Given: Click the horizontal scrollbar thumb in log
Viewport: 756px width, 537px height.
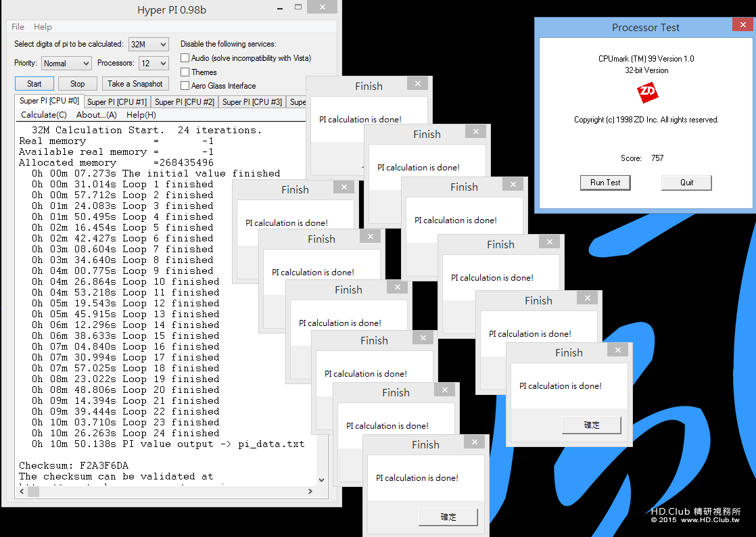Looking at the screenshot, I should click(x=33, y=491).
